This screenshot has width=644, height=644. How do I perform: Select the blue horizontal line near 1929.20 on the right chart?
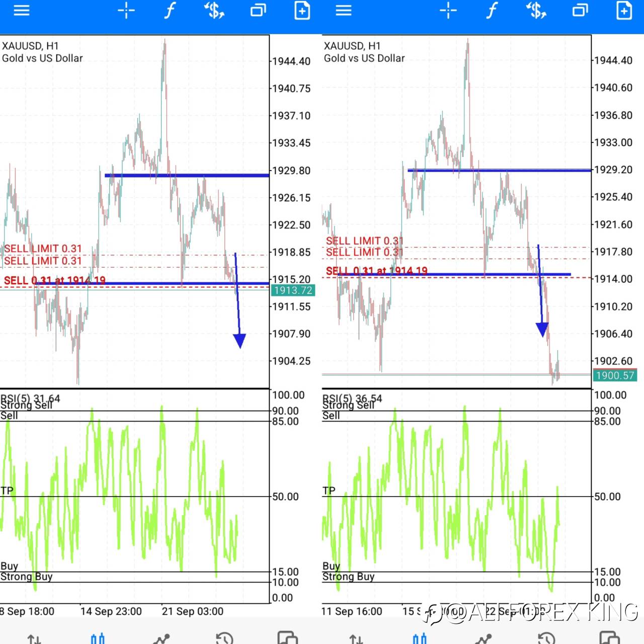click(499, 171)
